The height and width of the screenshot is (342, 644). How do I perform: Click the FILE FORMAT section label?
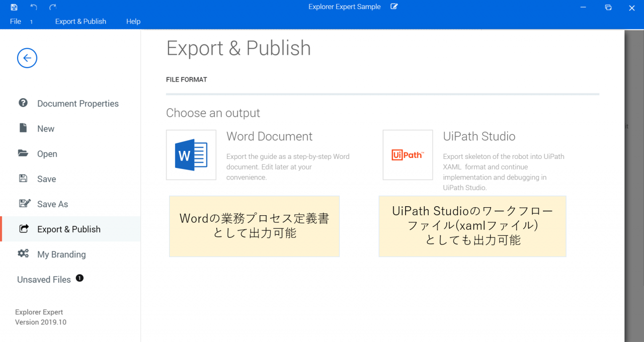[x=187, y=79]
